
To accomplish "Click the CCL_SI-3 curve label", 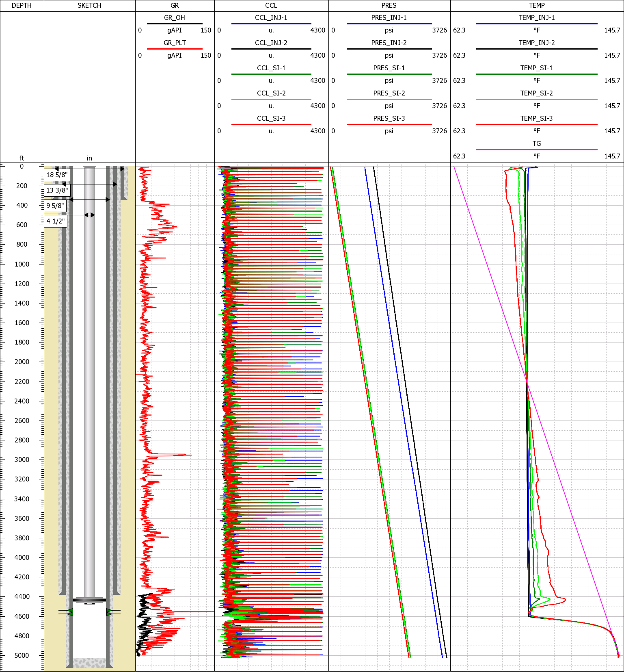I will [x=271, y=118].
